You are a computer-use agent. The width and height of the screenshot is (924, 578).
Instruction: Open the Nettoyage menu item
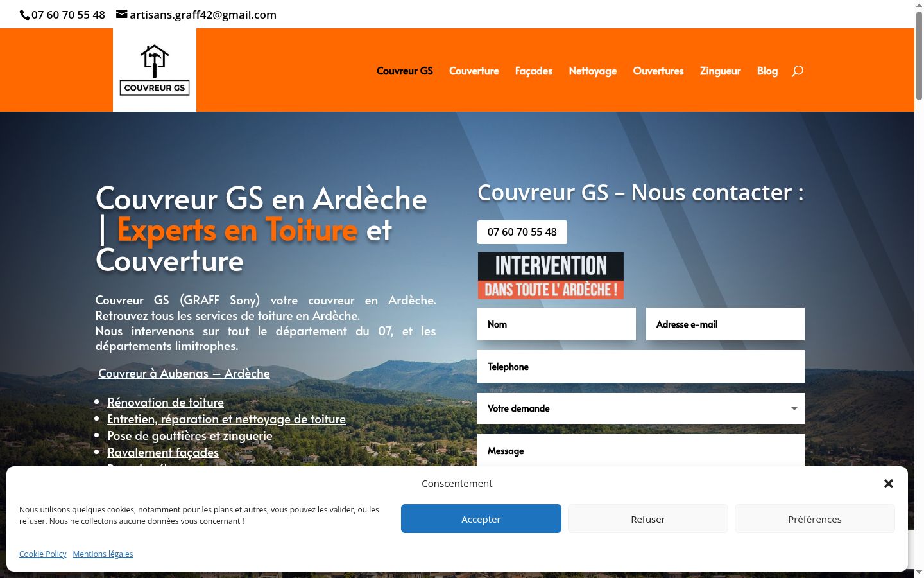tap(593, 71)
